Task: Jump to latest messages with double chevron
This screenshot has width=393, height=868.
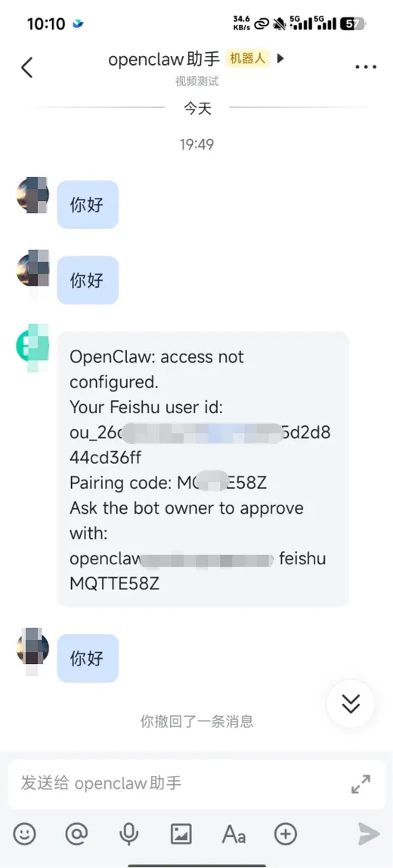Action: tap(351, 703)
